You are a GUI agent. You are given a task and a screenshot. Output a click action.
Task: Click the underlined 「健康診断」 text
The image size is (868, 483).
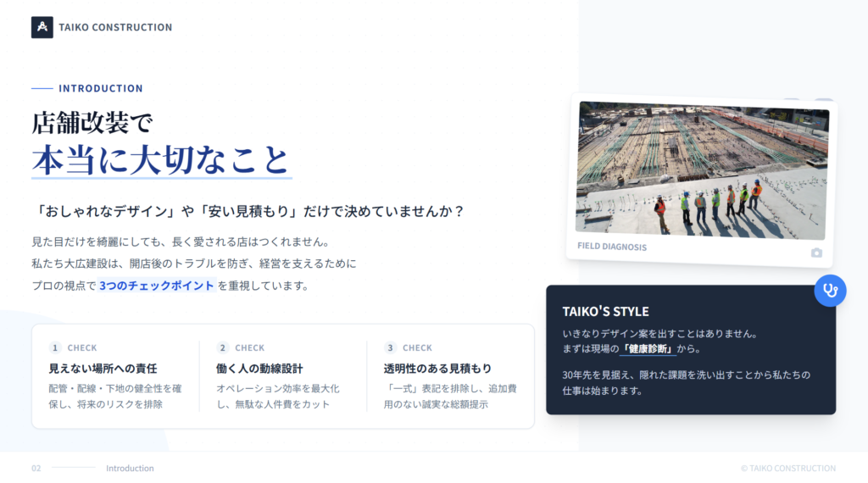point(648,348)
